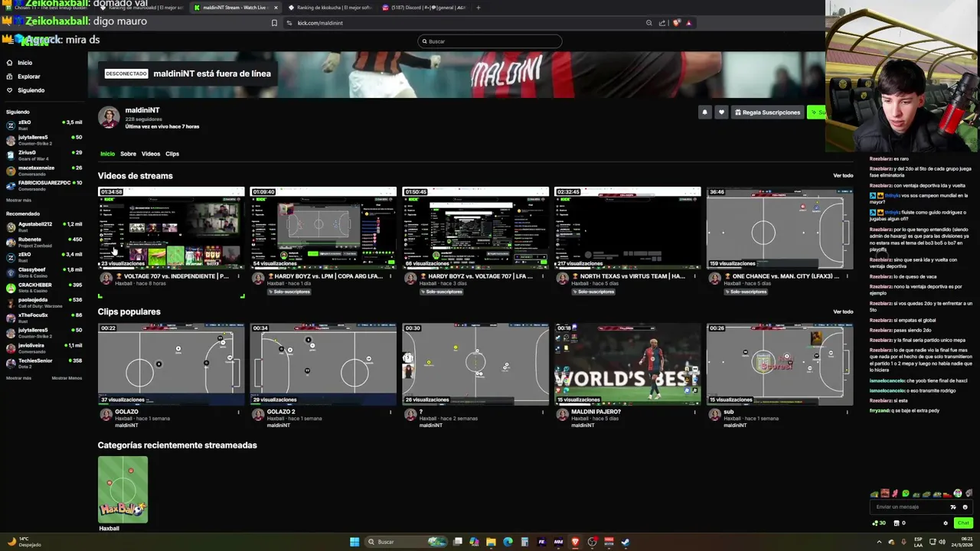The image size is (980, 551).
Task: Open HARDY BOYZ vs. VOLTAGE 707 thumbnail
Action: [475, 227]
